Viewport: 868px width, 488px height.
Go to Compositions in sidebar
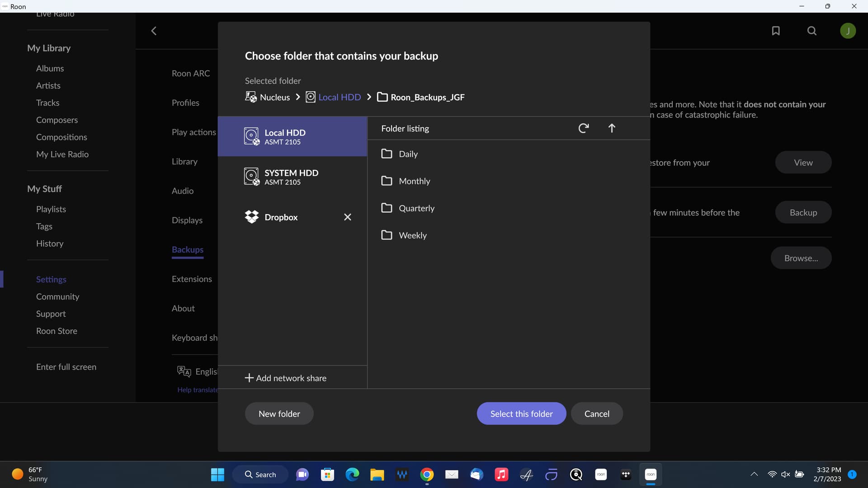click(x=61, y=137)
